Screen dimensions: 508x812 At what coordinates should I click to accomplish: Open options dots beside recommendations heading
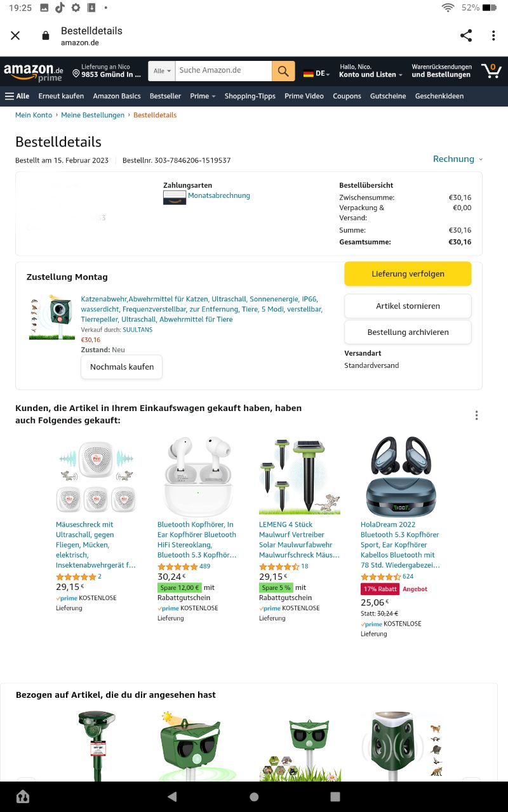476,416
